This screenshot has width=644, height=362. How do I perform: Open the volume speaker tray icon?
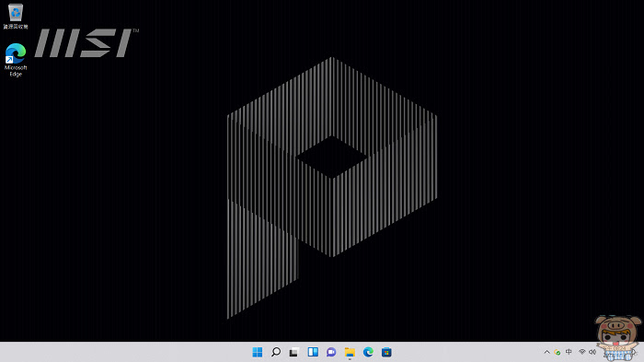592,352
